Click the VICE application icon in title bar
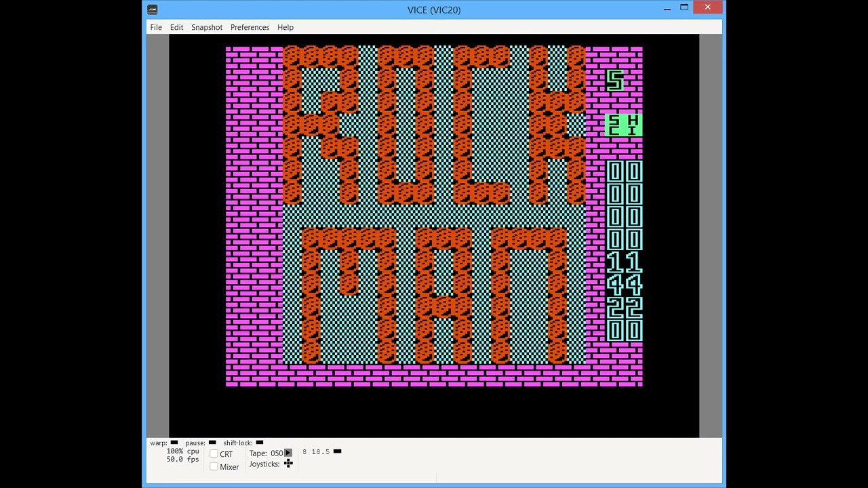The height and width of the screenshot is (488, 868). pos(153,9)
